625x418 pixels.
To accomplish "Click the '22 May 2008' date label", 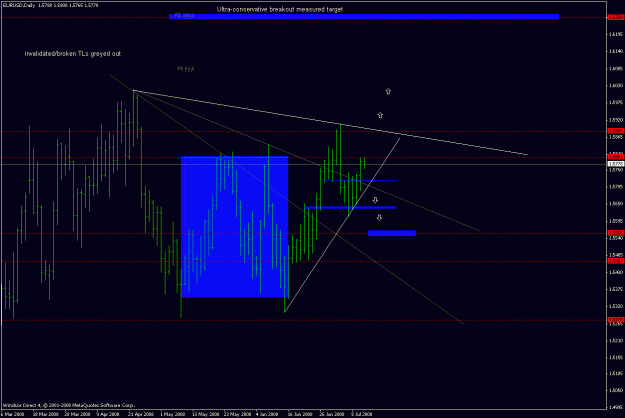I will point(237,414).
